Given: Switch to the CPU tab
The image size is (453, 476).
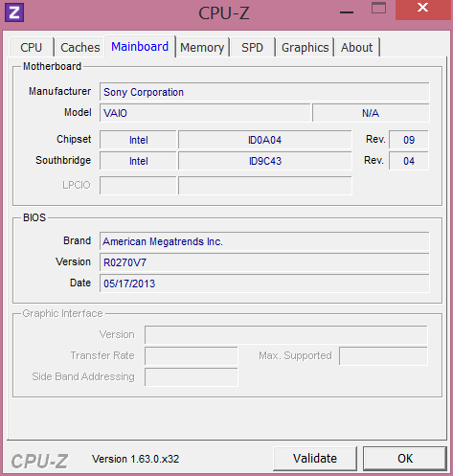Looking at the screenshot, I should (x=32, y=47).
